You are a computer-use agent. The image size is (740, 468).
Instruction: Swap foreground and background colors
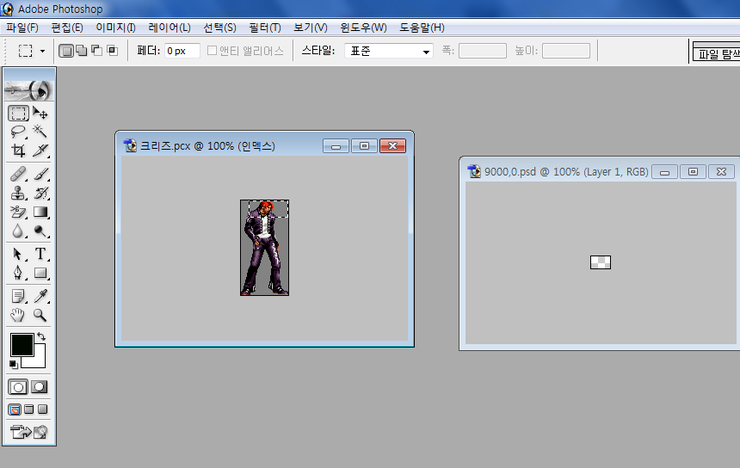tap(42, 337)
